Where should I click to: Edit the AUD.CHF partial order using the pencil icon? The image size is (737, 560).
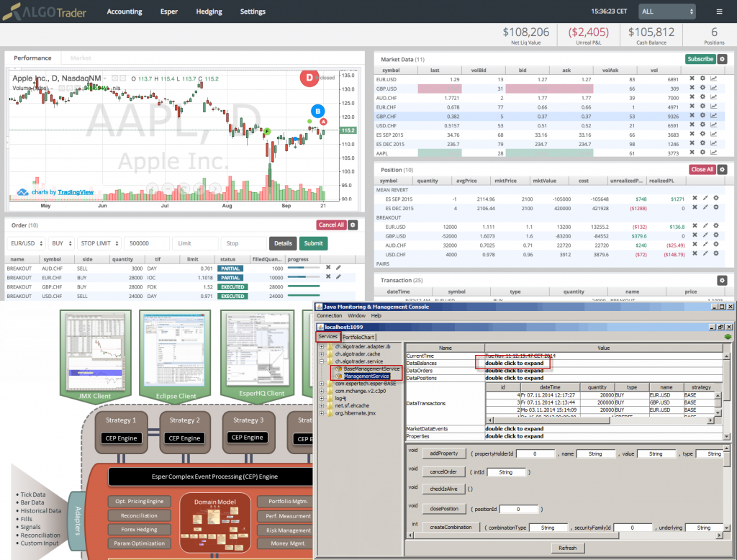(x=338, y=267)
